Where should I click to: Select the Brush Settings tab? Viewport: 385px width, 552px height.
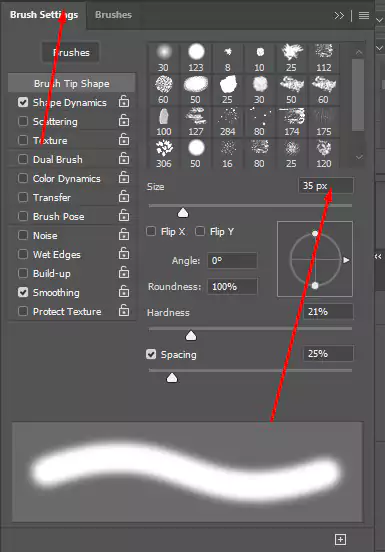tap(44, 15)
